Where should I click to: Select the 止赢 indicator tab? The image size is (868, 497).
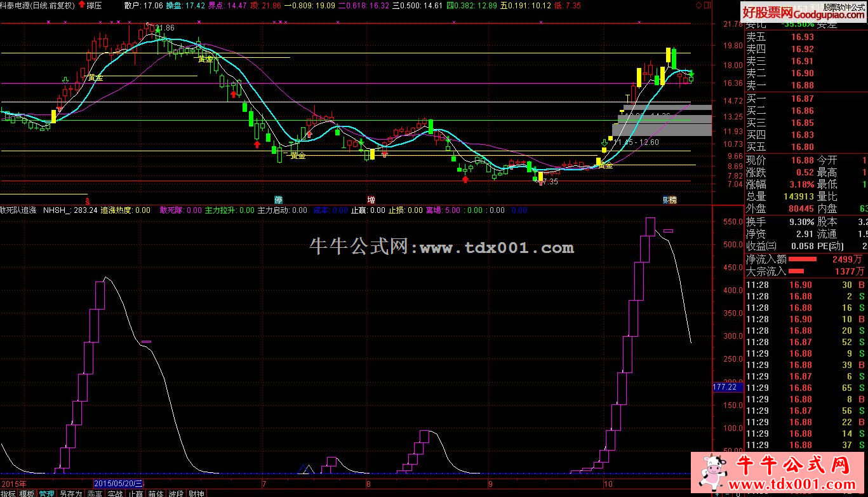136,493
